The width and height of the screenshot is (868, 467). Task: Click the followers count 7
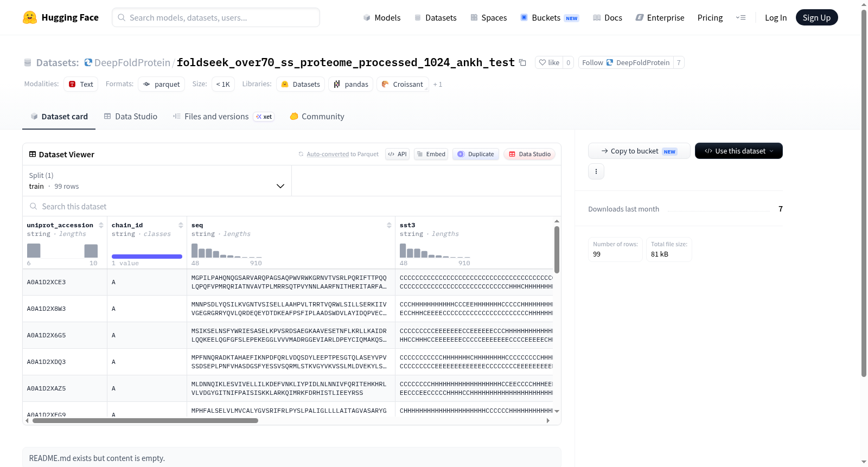pyautogui.click(x=679, y=62)
